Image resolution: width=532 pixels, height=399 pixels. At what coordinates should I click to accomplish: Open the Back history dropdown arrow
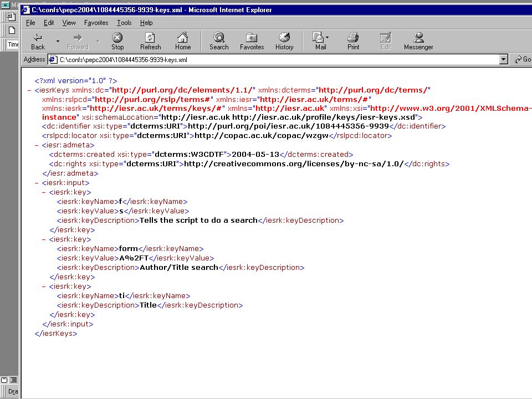pos(58,42)
